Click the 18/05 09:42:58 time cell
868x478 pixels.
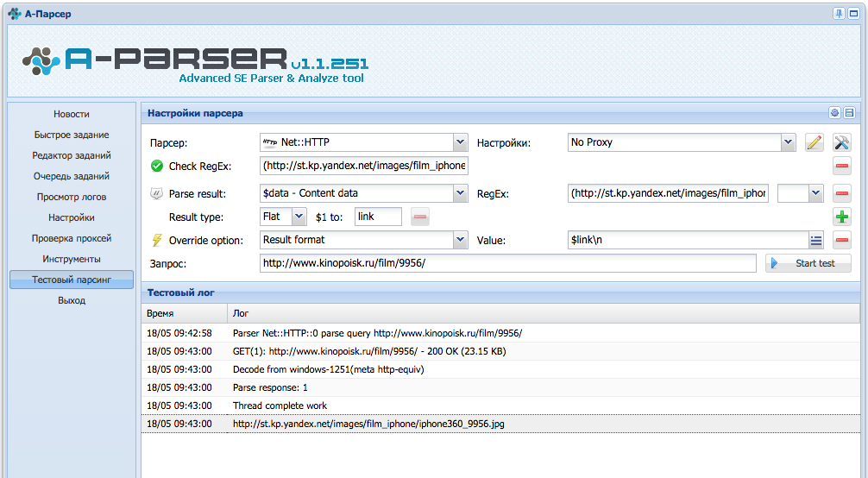click(179, 333)
